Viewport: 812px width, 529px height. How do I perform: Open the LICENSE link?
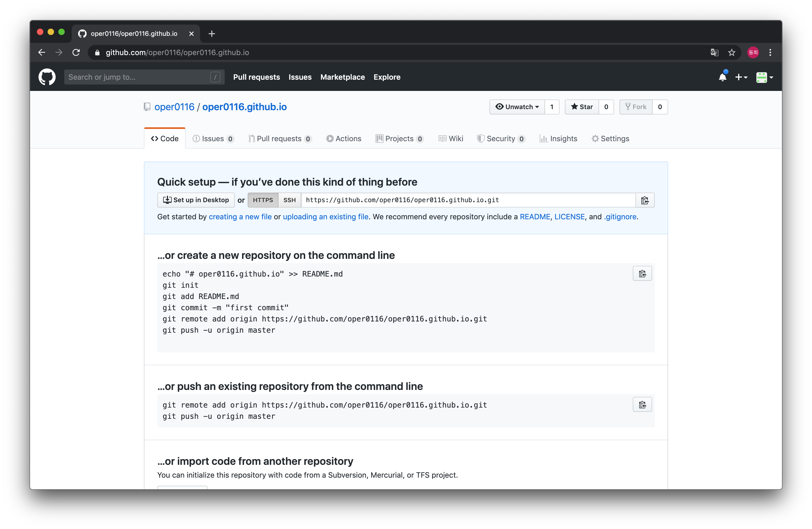(569, 217)
